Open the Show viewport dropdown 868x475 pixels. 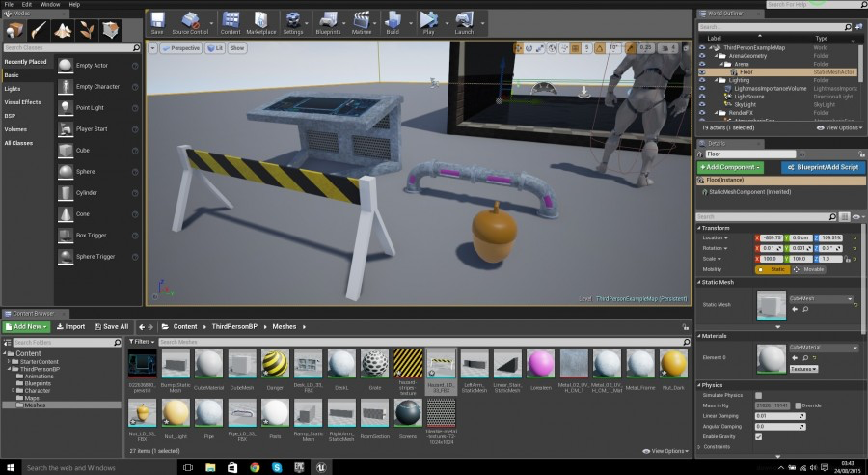coord(237,48)
